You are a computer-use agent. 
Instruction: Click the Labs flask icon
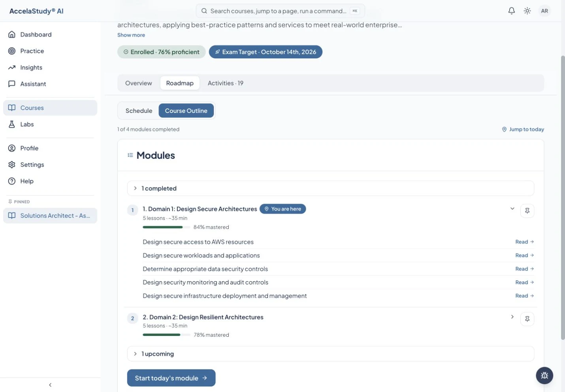pos(12,124)
